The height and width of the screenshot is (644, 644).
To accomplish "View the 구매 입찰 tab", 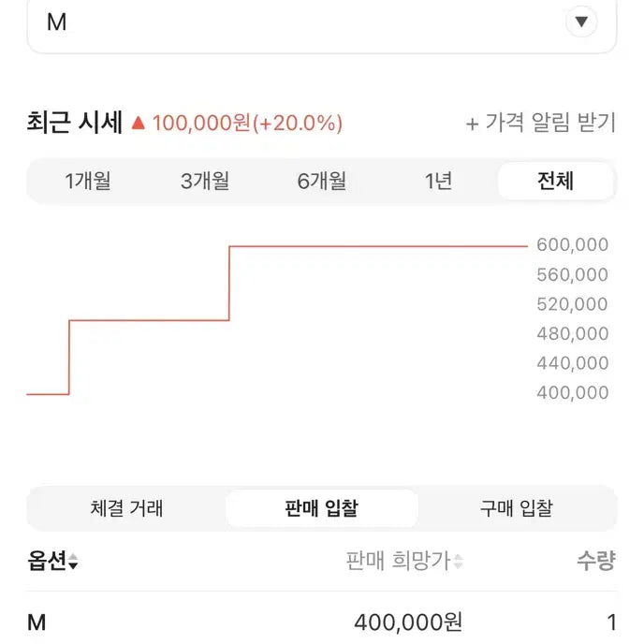I will coord(516,508).
